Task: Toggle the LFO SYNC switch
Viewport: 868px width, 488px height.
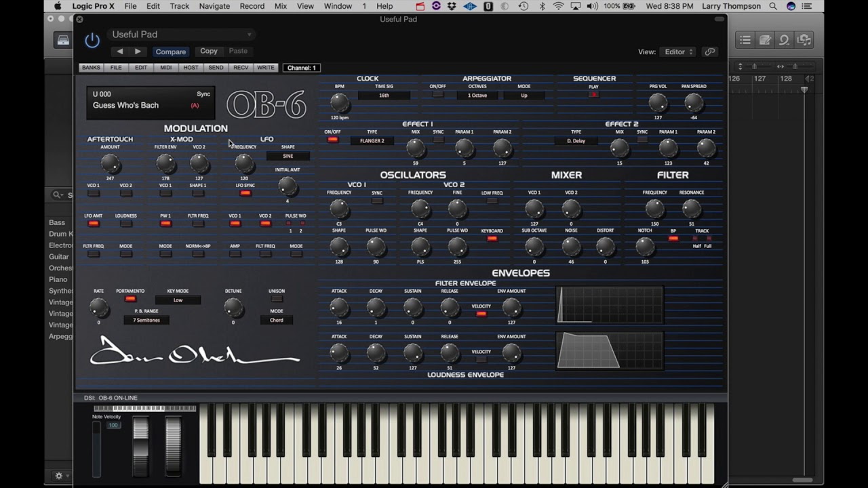Action: [245, 193]
